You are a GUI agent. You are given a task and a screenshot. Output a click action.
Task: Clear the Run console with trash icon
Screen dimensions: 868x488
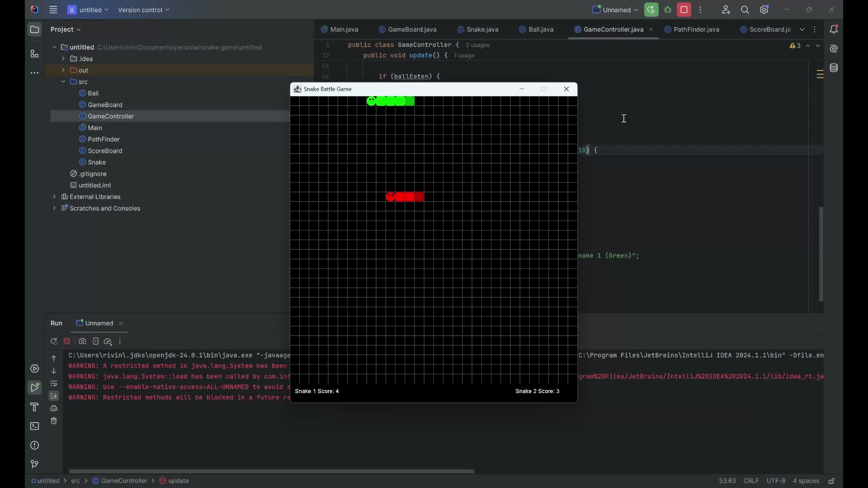tap(54, 422)
